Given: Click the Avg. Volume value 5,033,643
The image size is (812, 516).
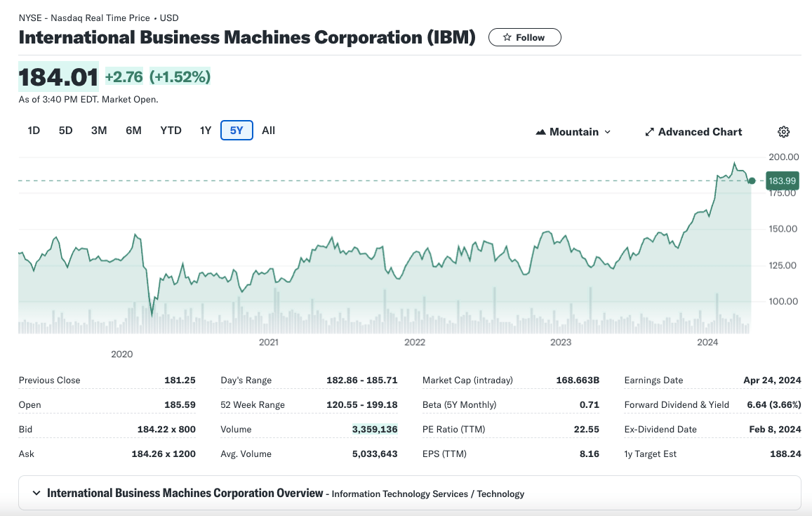Looking at the screenshot, I should pyautogui.click(x=375, y=454).
